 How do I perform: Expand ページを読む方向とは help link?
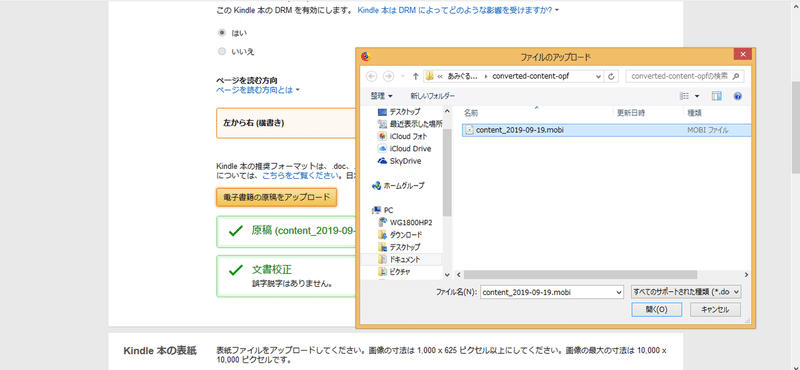(x=258, y=90)
